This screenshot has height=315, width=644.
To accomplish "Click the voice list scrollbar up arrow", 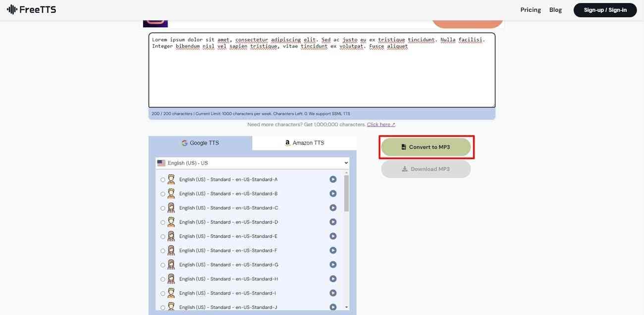I will [346, 172].
